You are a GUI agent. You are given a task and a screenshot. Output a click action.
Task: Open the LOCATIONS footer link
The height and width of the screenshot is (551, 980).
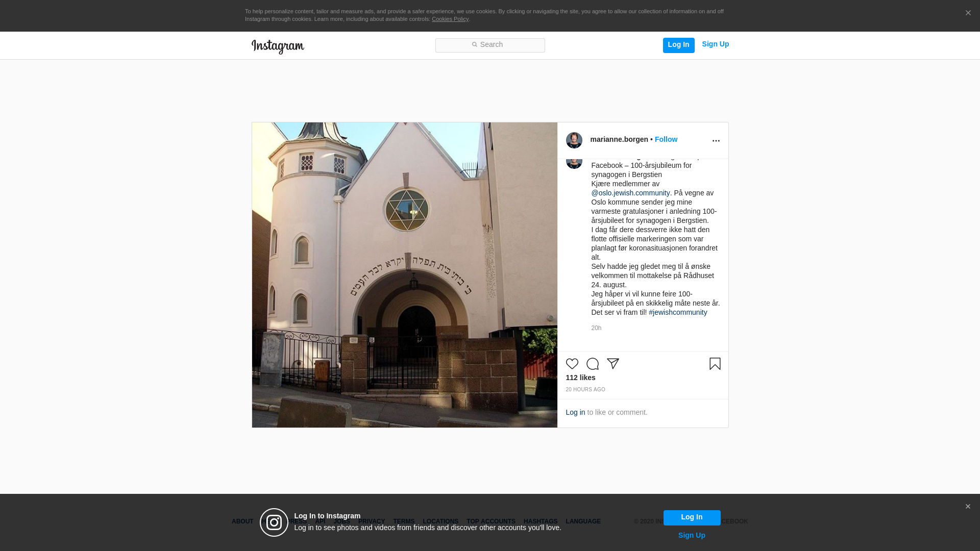click(440, 522)
